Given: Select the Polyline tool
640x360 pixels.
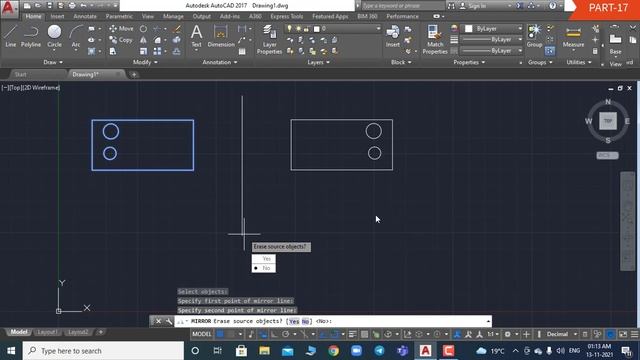Looking at the screenshot, I should coord(31,36).
